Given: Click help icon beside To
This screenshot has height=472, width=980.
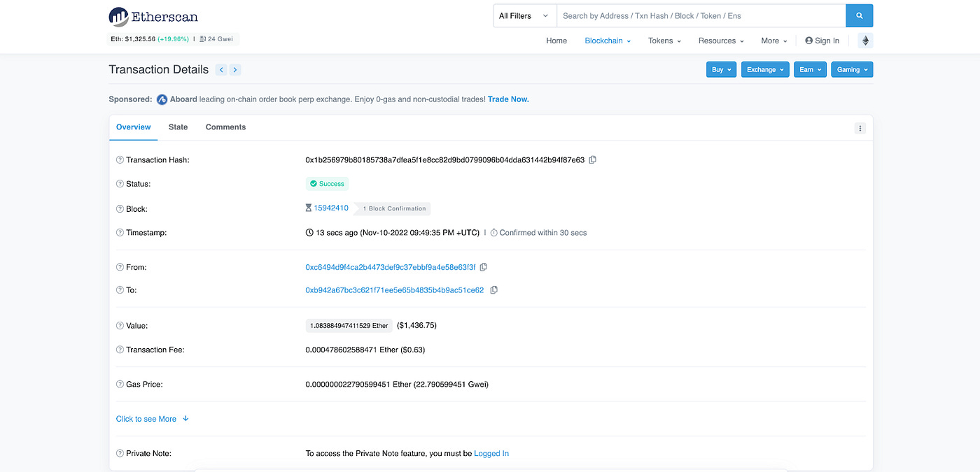Looking at the screenshot, I should pyautogui.click(x=120, y=290).
